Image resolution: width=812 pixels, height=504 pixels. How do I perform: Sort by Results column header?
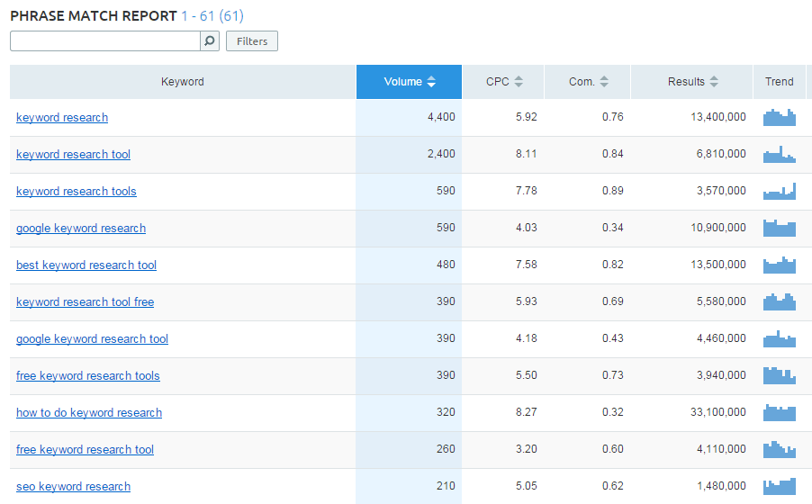pyautogui.click(x=692, y=82)
